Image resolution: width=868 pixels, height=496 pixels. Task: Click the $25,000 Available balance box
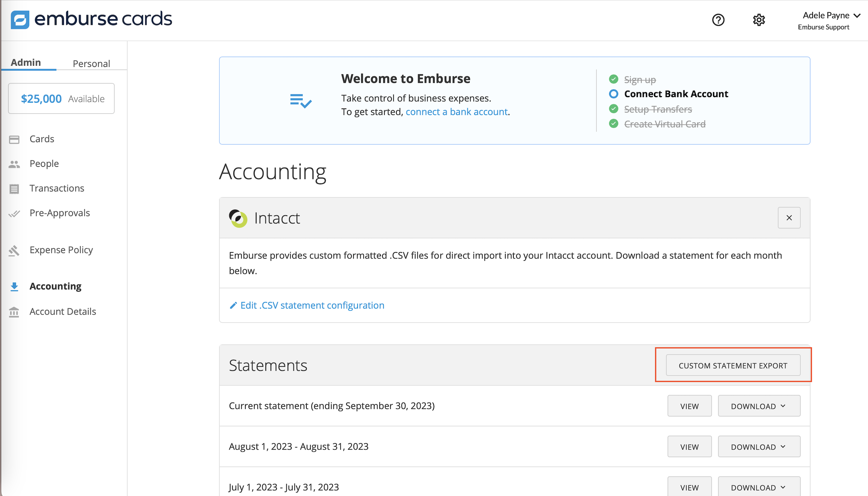tap(61, 99)
